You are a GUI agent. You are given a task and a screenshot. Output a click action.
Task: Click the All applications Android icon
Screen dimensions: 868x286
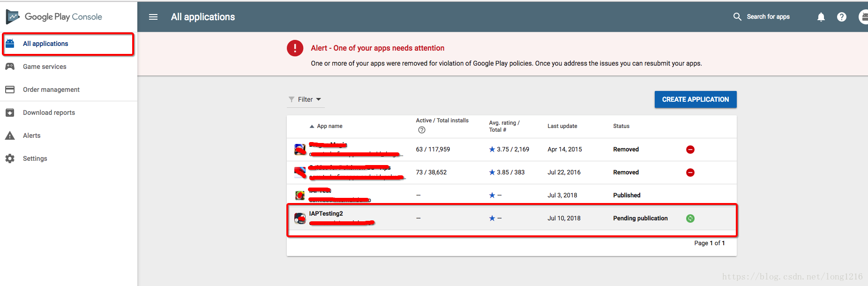coord(10,44)
